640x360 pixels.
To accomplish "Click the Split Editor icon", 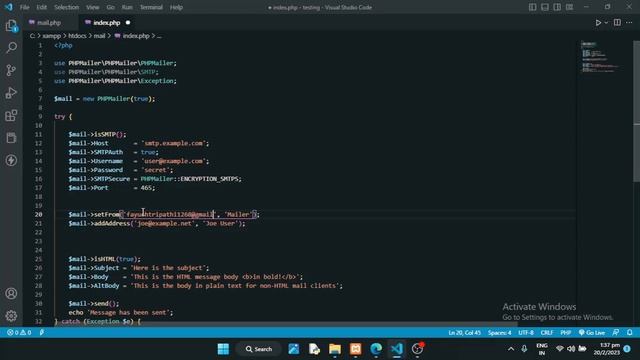I will click(617, 22).
